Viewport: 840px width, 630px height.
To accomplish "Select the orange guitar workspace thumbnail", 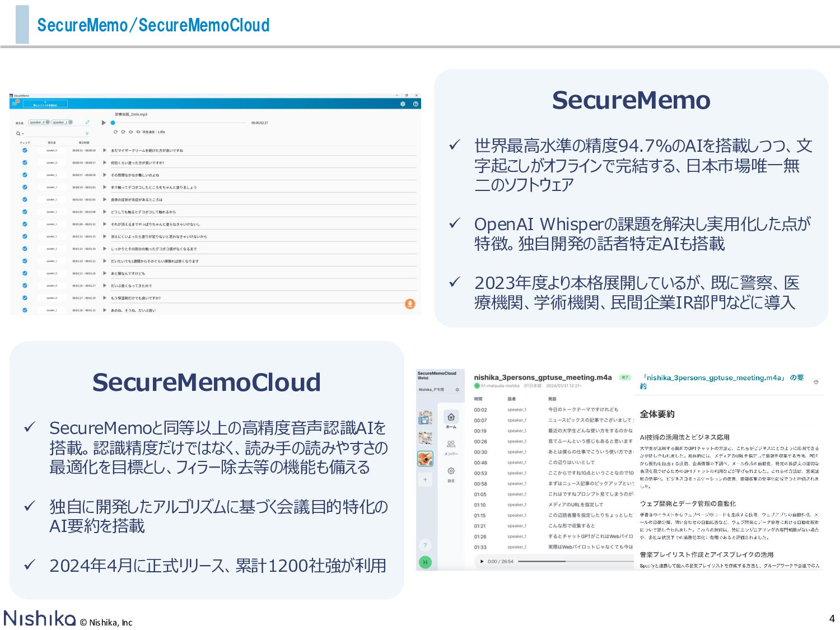I will pos(425,459).
